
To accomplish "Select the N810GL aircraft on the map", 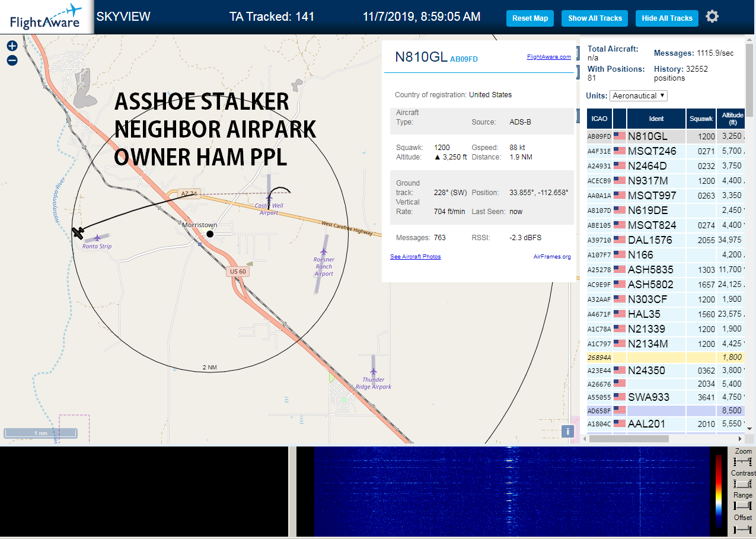I will pos(78,233).
